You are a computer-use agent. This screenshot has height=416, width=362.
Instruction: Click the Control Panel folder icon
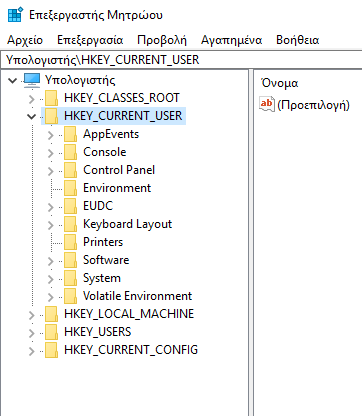(70, 170)
